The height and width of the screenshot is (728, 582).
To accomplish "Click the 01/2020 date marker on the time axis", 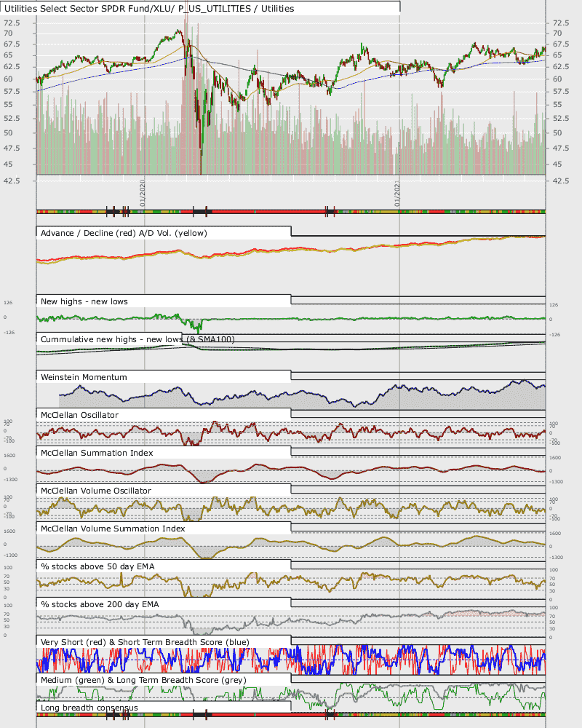I will 143,193.
